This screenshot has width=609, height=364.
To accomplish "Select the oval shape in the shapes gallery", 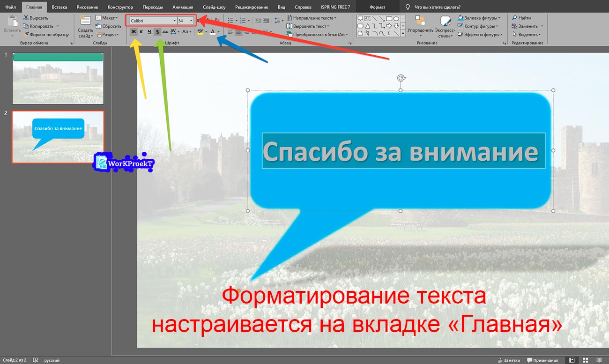I will (397, 19).
